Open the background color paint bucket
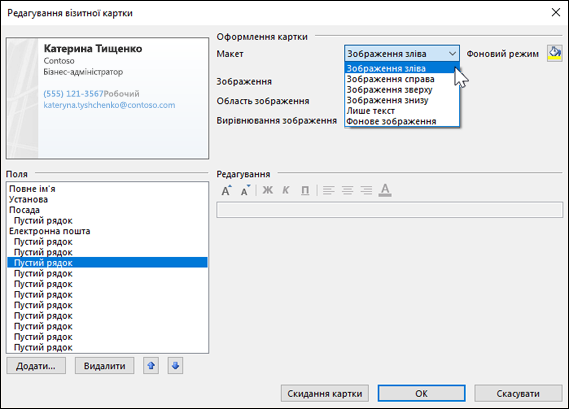 tap(554, 53)
